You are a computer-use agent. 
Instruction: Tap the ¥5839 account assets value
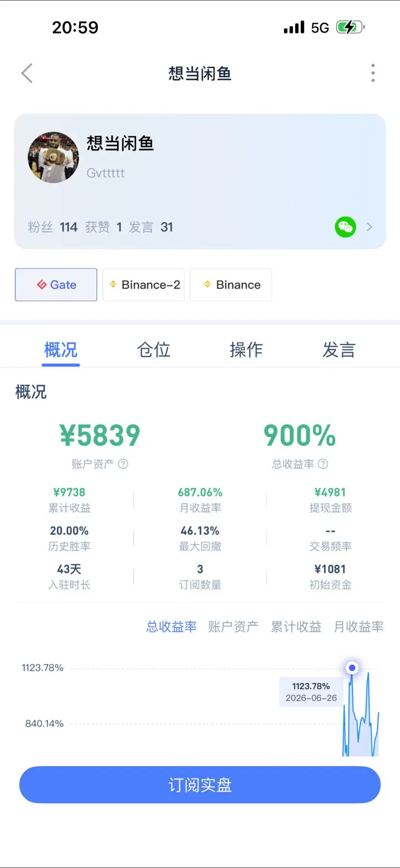point(100,435)
